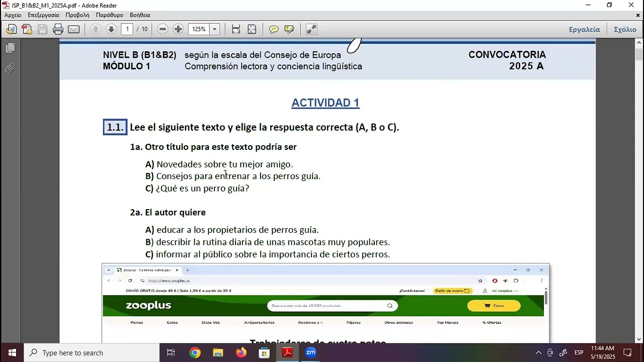Click Pájaros category in zooplus image
The height and width of the screenshot is (362, 644).
354,323
